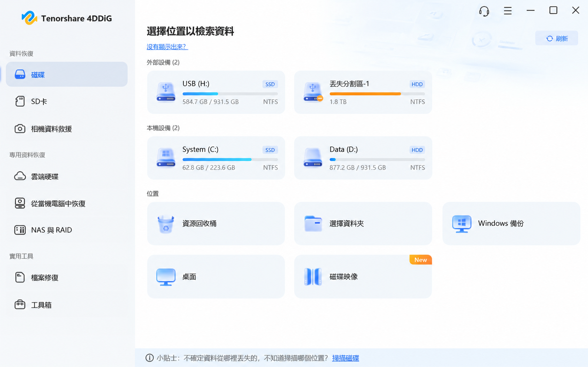Click the 磁碟映像 disk image icon

313,277
